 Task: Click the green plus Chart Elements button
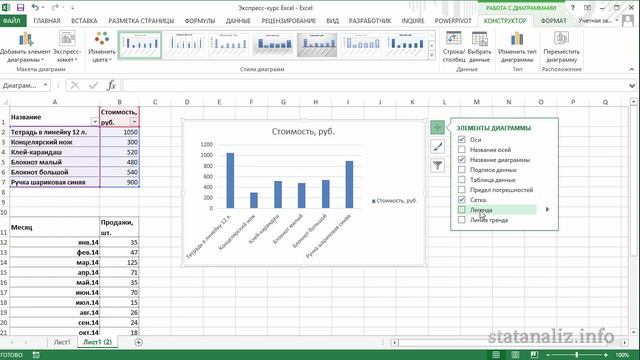tap(438, 127)
